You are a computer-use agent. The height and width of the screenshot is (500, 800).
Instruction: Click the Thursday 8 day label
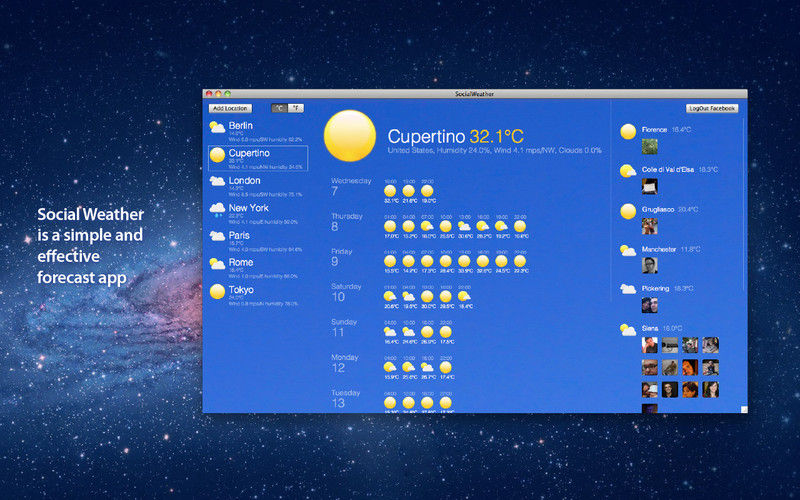coord(347,222)
